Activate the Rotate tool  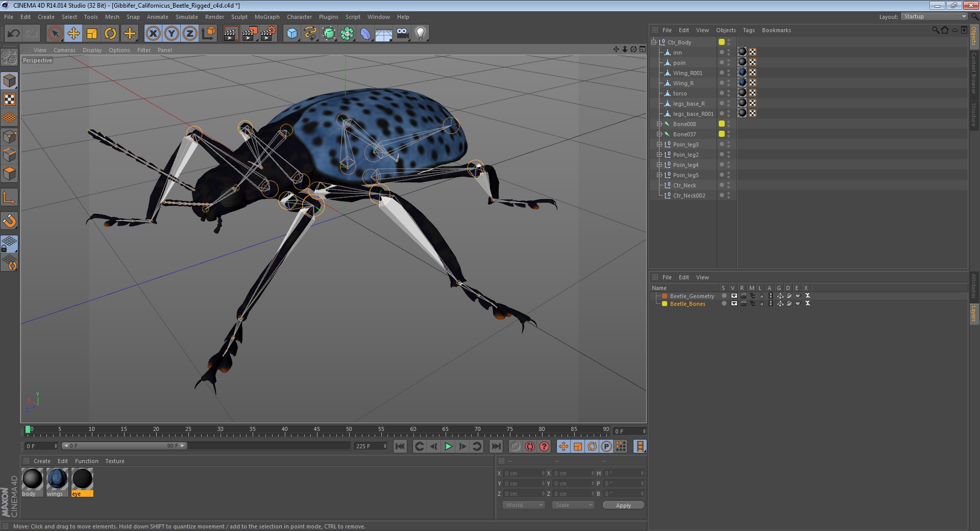coord(110,34)
